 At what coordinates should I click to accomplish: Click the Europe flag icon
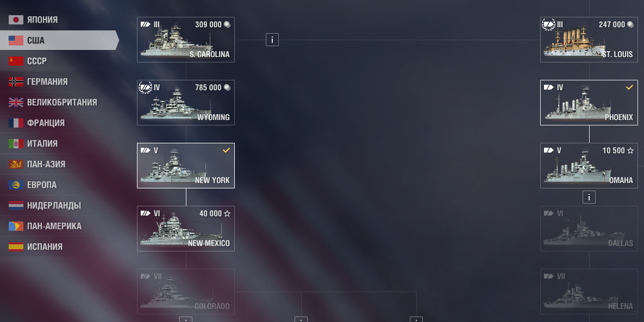16,185
